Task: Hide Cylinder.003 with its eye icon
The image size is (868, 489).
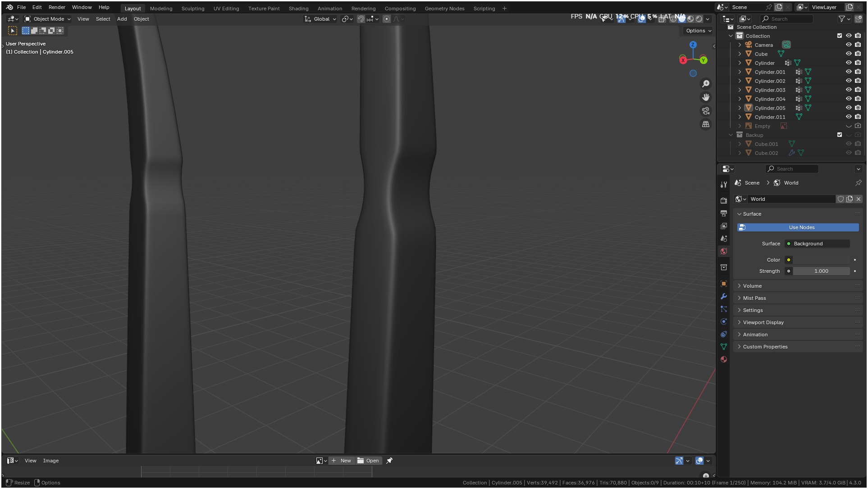Action: [x=849, y=90]
